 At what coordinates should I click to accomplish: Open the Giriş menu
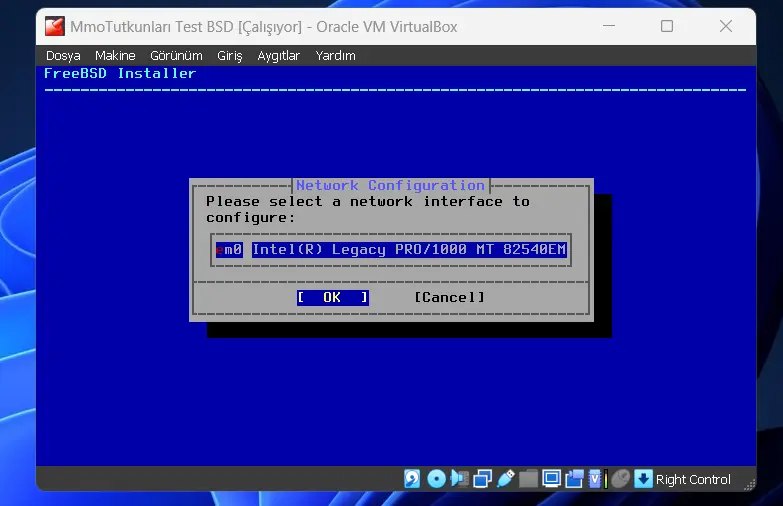230,55
